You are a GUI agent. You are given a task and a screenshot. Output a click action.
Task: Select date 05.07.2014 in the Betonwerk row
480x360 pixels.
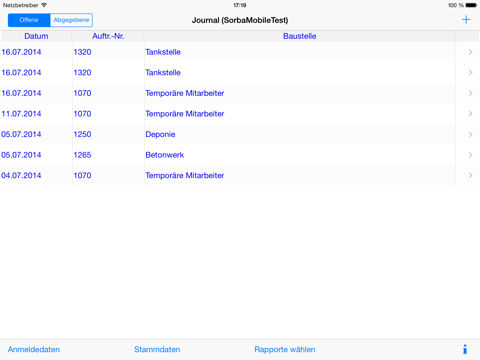[x=21, y=155]
